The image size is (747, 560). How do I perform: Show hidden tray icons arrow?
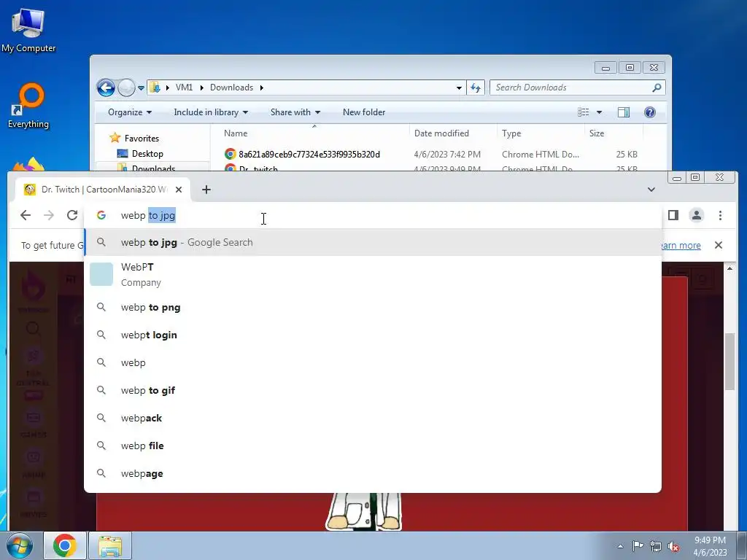tap(620, 546)
